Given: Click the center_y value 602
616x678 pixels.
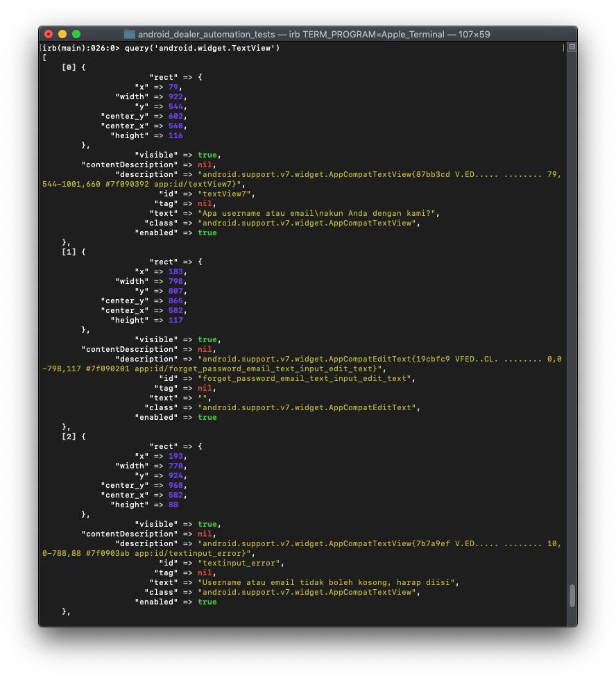Looking at the screenshot, I should [x=176, y=116].
